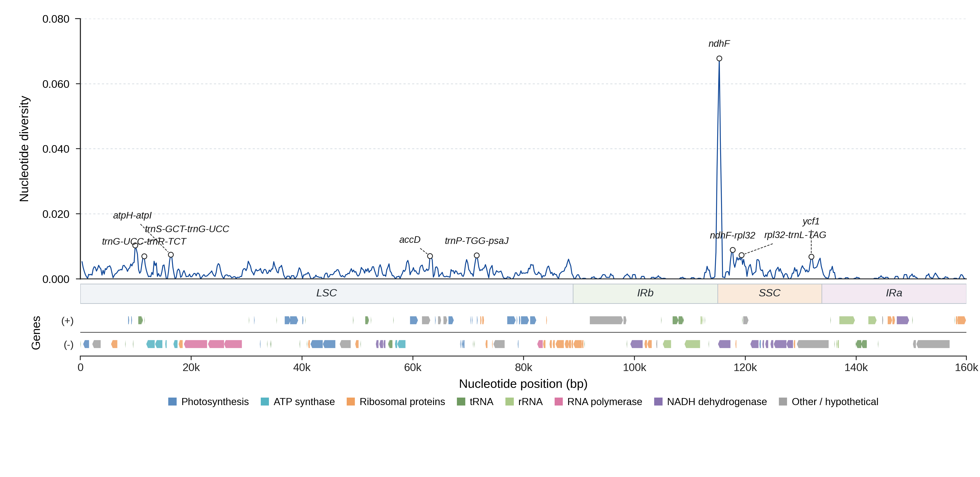Click the IRb region bar
This screenshot has height=477, width=980.
click(645, 293)
